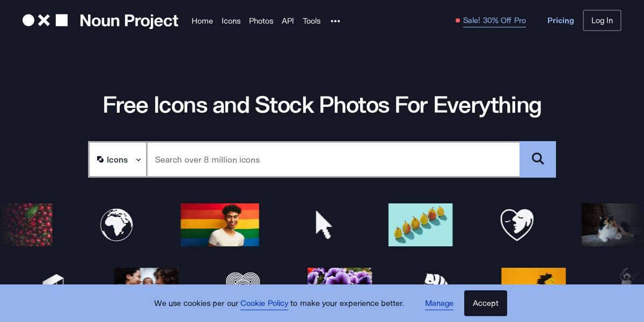The image size is (644, 322).
Task: Open the Sale 30% Off Pro link
Action: (494, 20)
